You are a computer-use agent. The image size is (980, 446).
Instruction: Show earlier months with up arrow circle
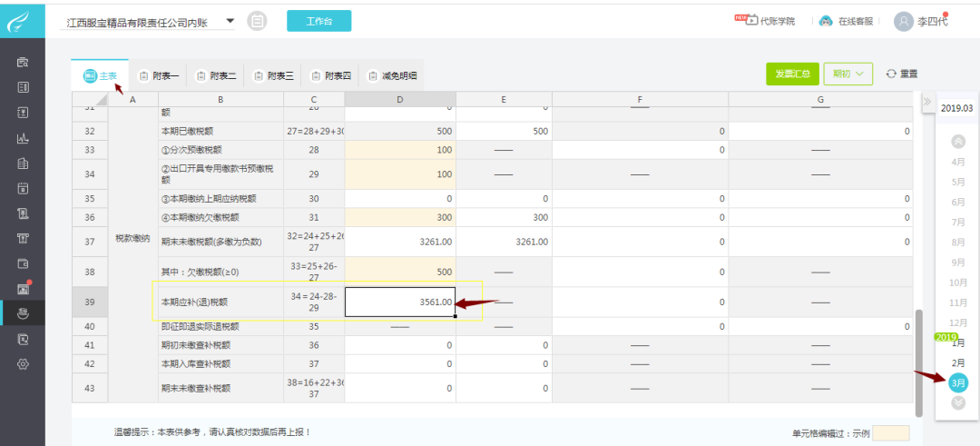(x=957, y=142)
